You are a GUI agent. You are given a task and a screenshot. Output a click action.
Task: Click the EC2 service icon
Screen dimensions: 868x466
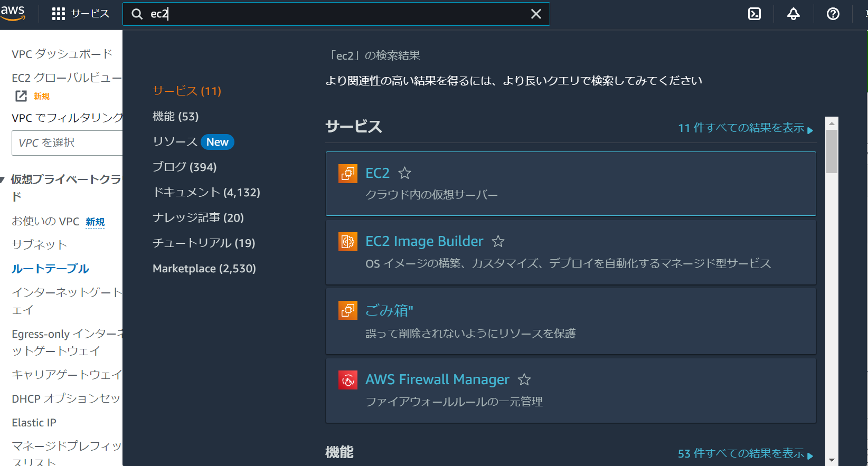347,174
